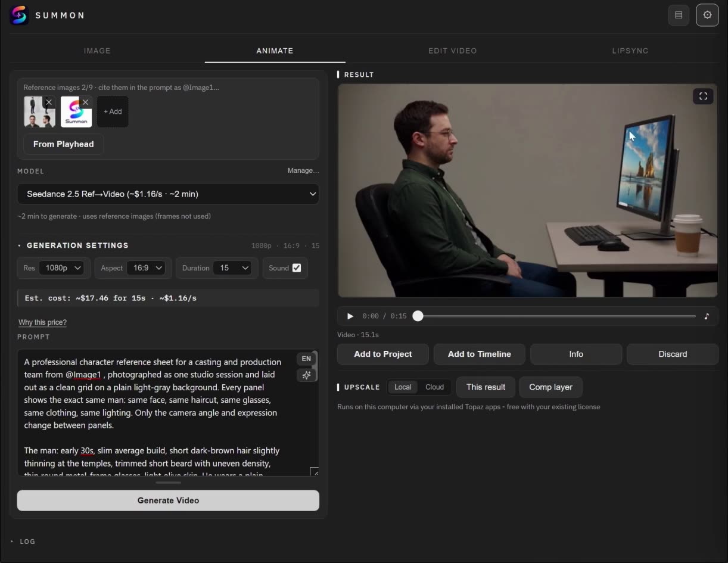Open the result Info
The width and height of the screenshot is (728, 563).
pyautogui.click(x=576, y=354)
